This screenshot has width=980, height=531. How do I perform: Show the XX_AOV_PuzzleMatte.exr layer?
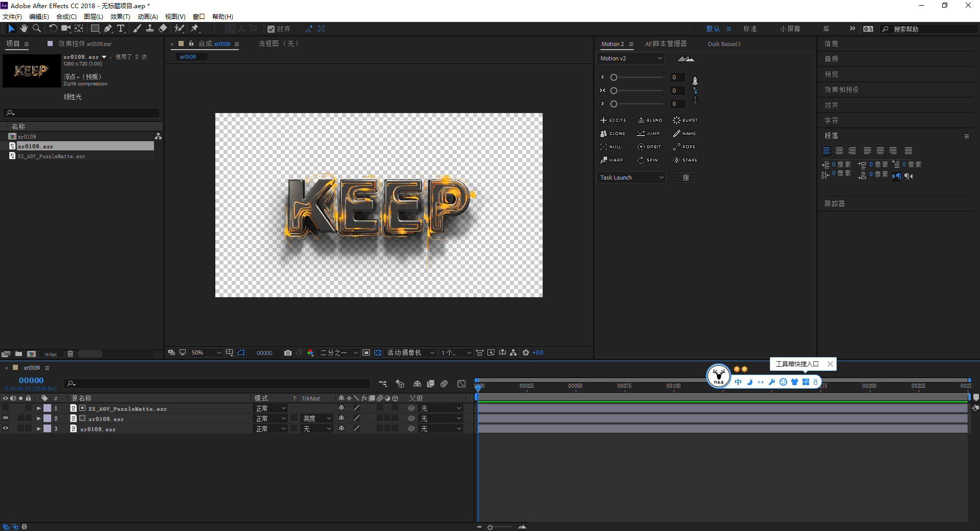click(x=6, y=408)
